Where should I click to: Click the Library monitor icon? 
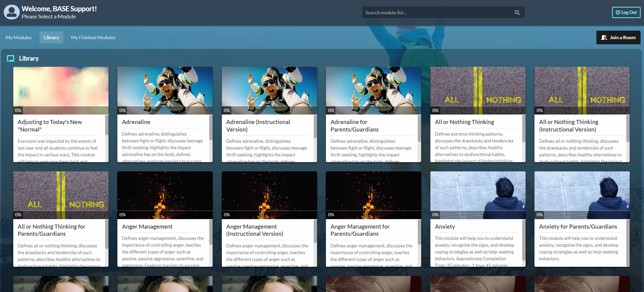[11, 58]
